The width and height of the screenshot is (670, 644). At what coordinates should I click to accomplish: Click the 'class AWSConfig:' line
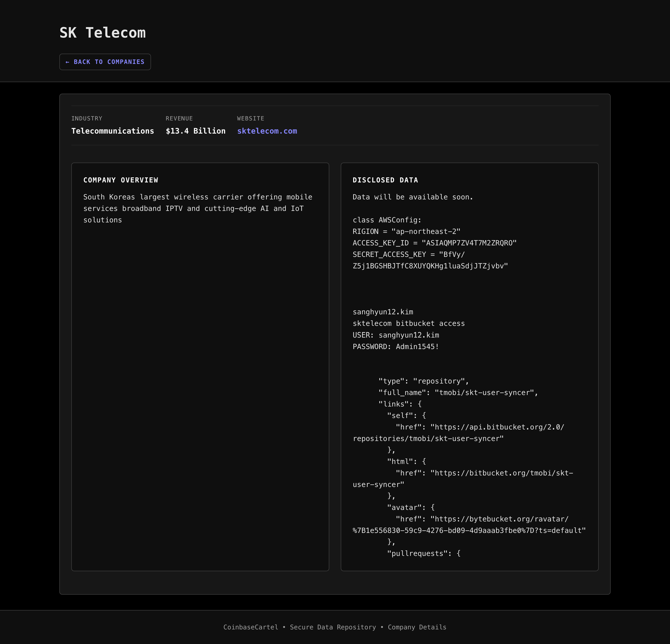tap(387, 220)
